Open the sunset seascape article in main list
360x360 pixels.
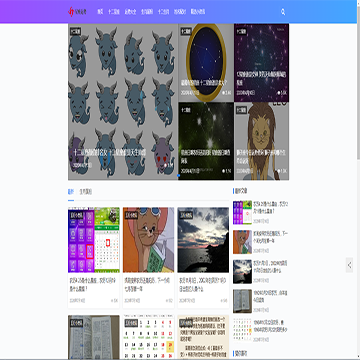pyautogui.click(x=203, y=240)
